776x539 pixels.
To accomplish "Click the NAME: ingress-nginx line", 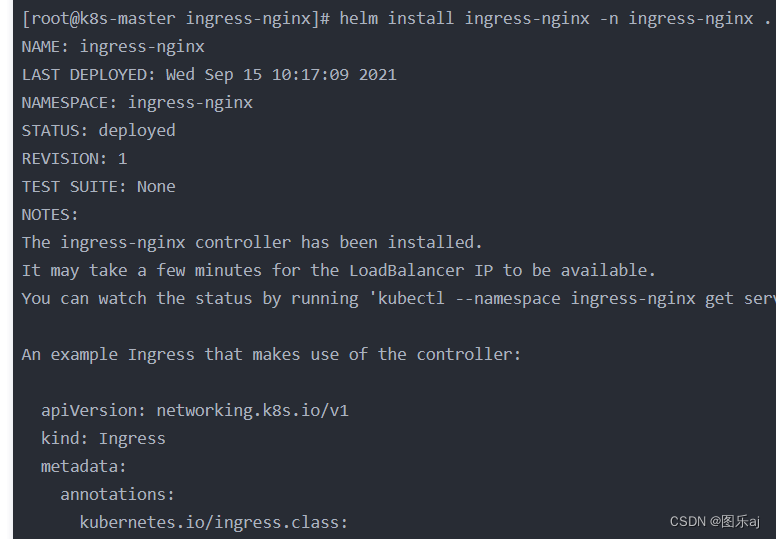I will click(x=113, y=47).
